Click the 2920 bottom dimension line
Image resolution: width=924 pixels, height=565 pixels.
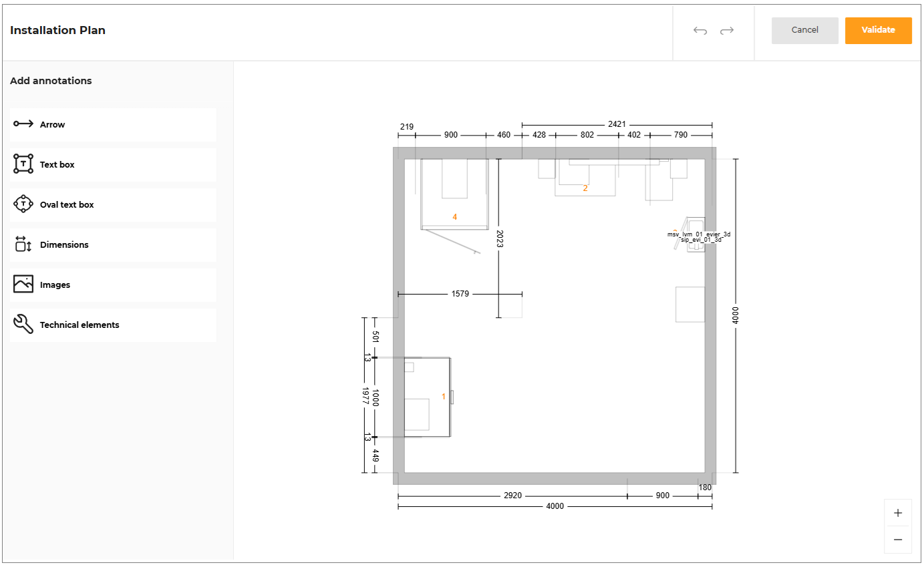(x=511, y=496)
